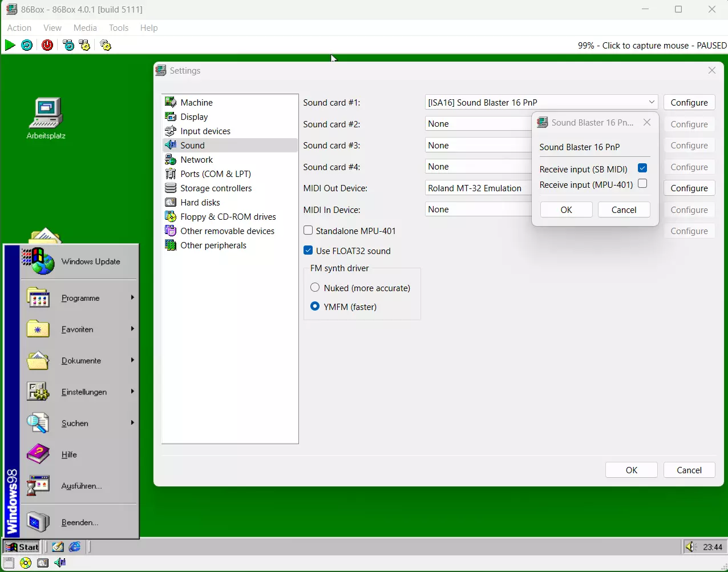Open Settings from the toolbar gear icon
The image size is (728, 572).
pos(106,45)
